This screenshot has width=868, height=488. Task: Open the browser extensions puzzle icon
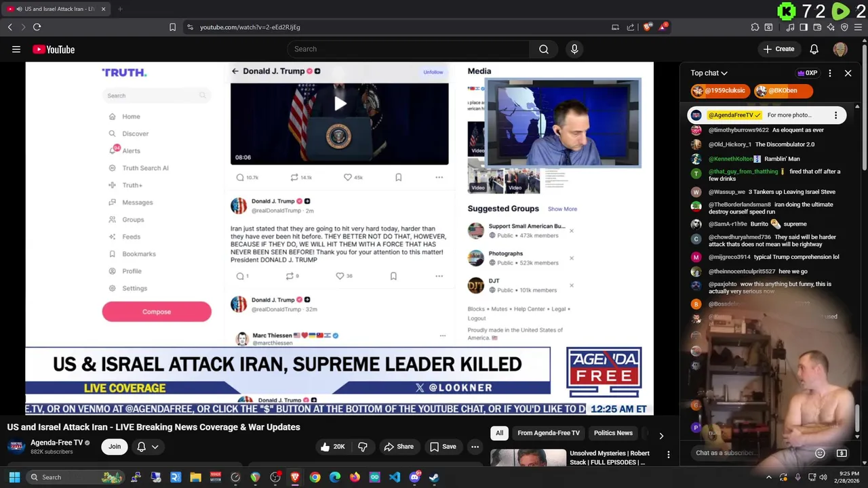[755, 27]
